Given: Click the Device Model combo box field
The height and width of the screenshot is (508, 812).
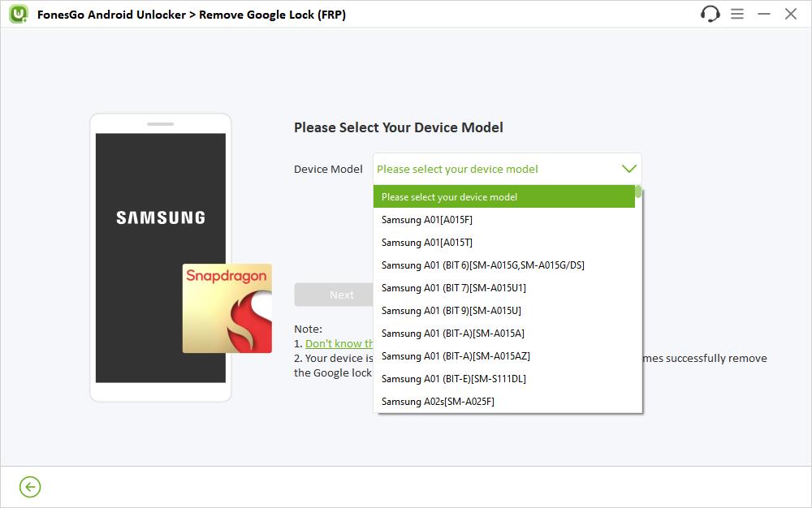Looking at the screenshot, I should click(507, 169).
